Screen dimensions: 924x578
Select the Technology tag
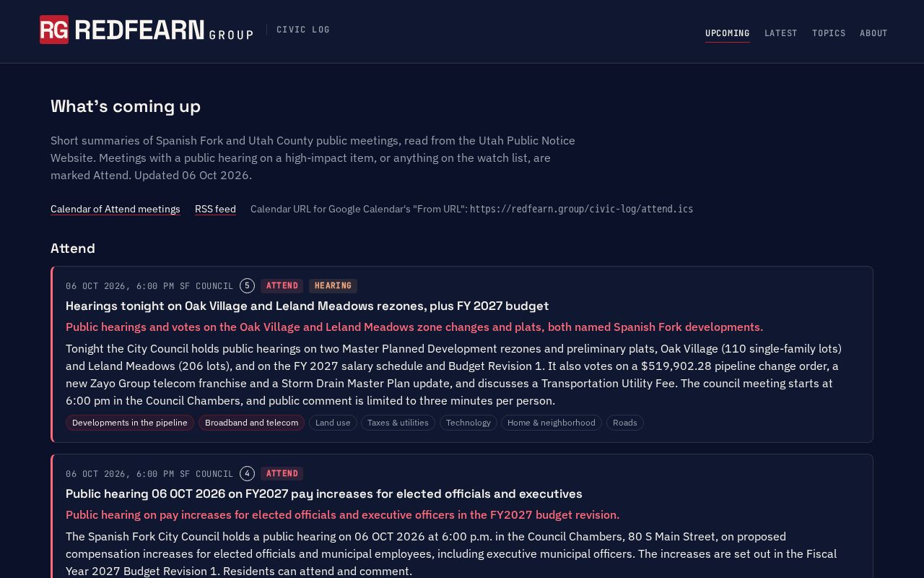[468, 423]
